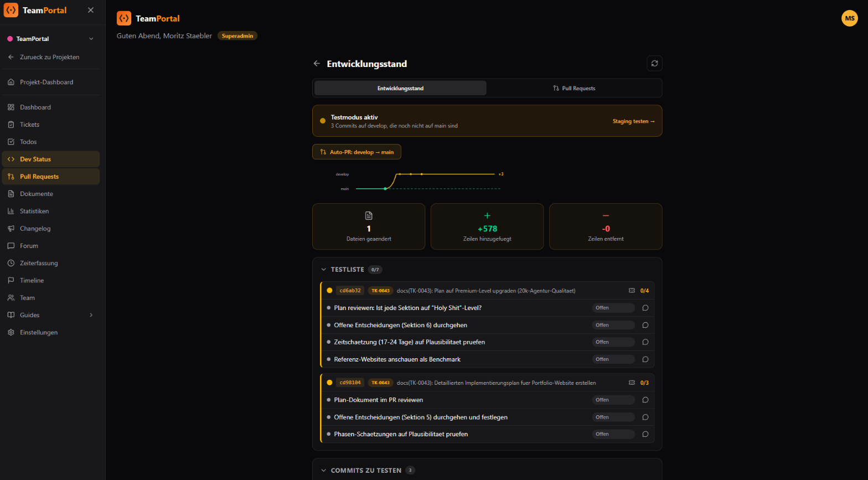Switch to the Pull Requests tab
Viewport: 868px width, 480px height.
(x=574, y=88)
